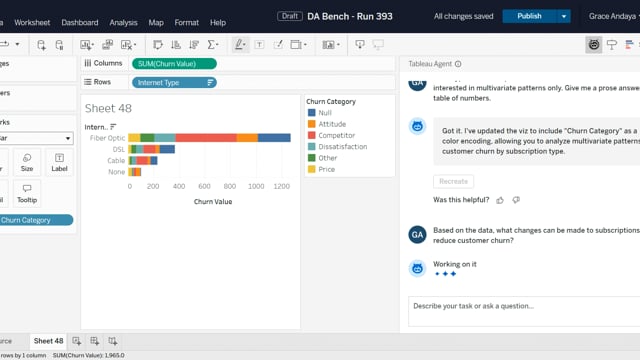Click the thumbs up feedback icon
Image resolution: width=640 pixels, height=360 pixels.
point(500,200)
